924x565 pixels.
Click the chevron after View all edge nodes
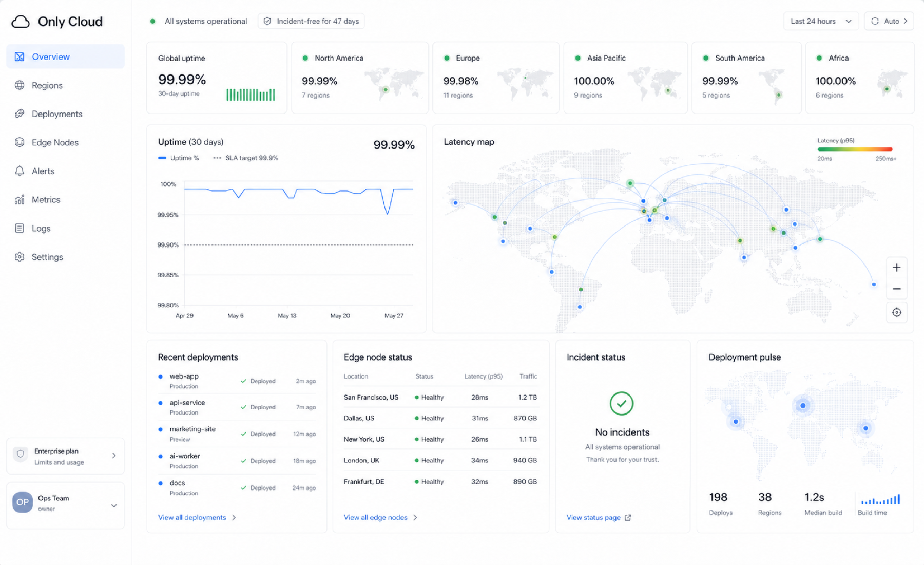click(415, 518)
